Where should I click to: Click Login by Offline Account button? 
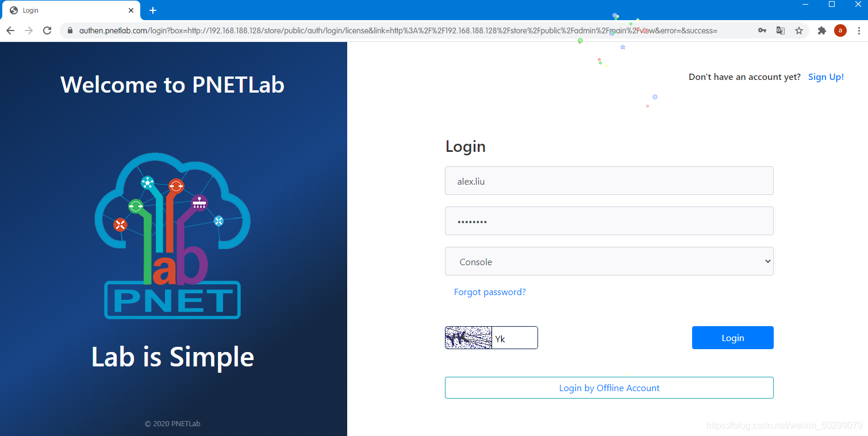(x=609, y=388)
